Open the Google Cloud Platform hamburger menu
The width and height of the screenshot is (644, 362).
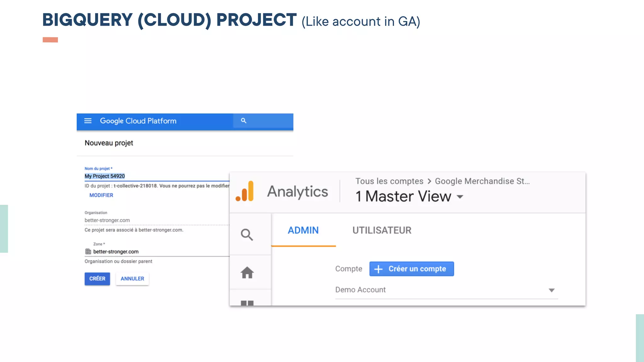[x=88, y=121]
